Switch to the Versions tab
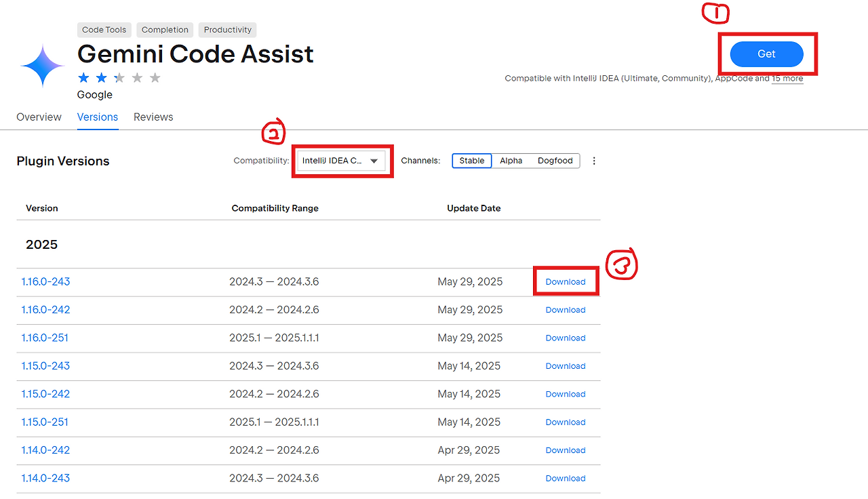 point(98,117)
